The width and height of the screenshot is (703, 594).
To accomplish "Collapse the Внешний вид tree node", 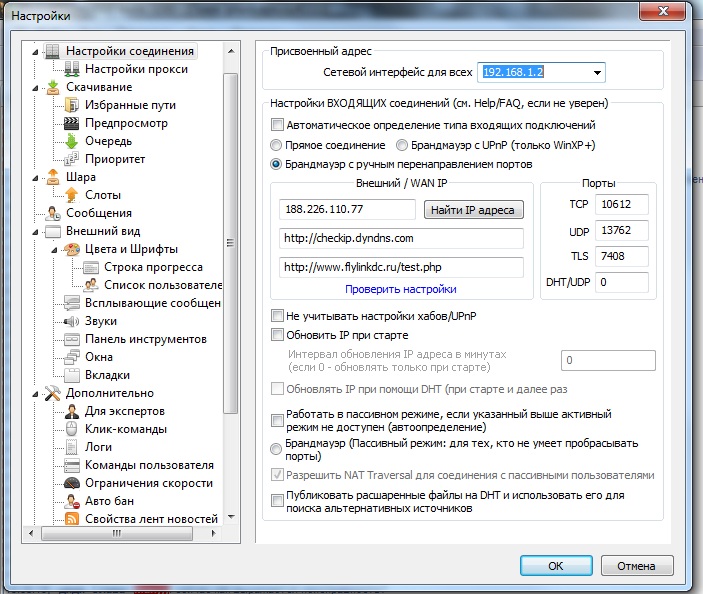I will click(35, 232).
